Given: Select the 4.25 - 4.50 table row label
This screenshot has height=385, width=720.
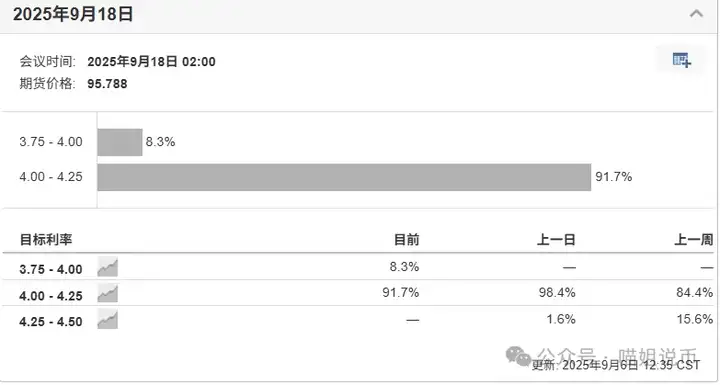Looking at the screenshot, I should pos(51,322).
